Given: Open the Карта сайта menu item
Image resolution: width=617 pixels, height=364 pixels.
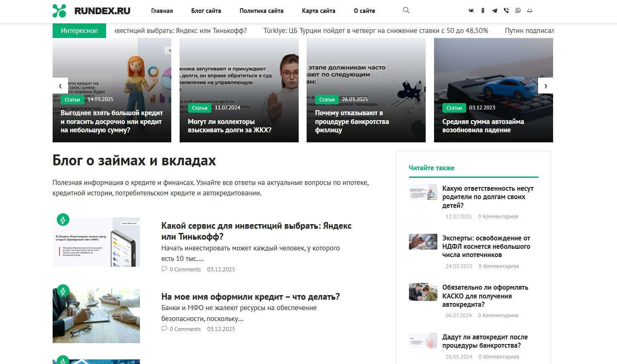Looking at the screenshot, I should tap(319, 11).
